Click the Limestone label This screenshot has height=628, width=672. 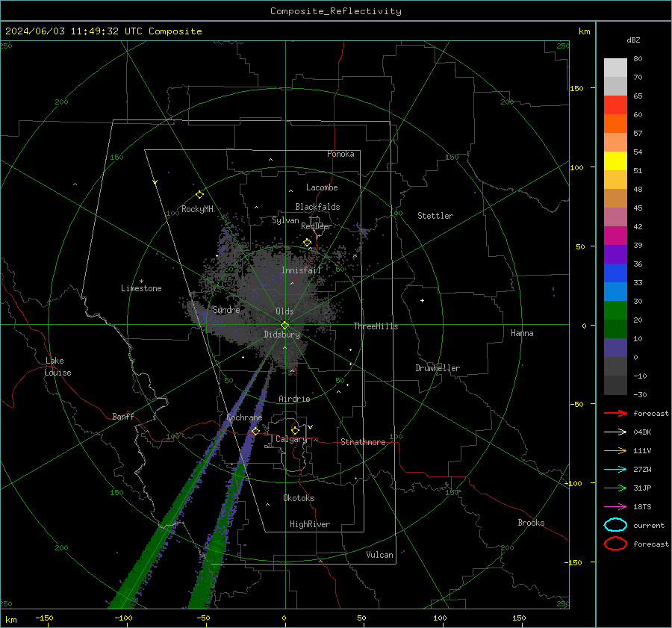(x=141, y=288)
